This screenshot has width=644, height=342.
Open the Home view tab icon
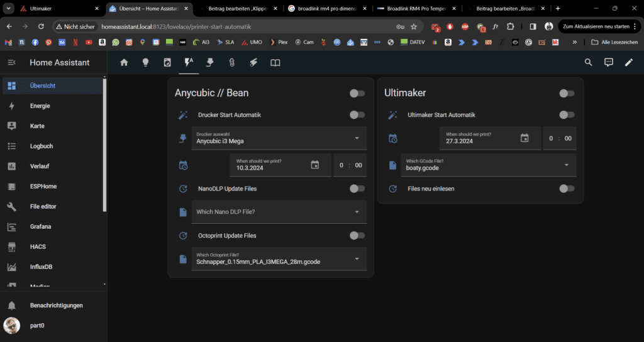point(124,62)
